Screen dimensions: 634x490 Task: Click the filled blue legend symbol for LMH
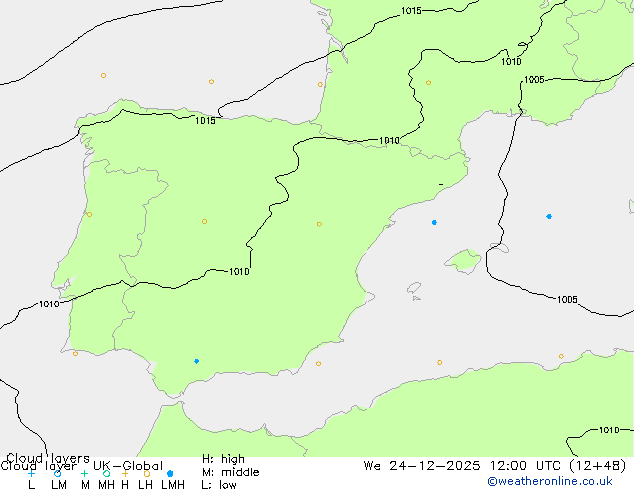[x=170, y=473]
